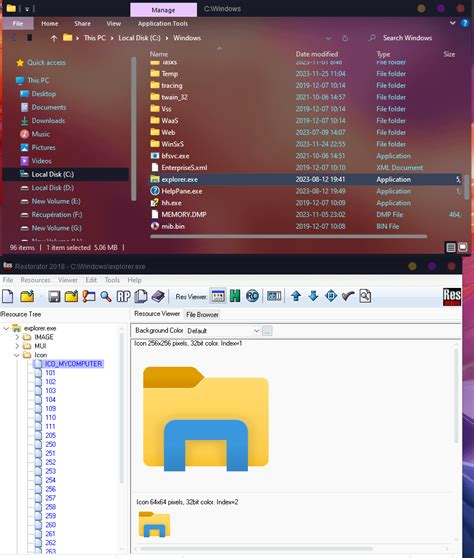Click the blue up arrow icon

click(296, 296)
